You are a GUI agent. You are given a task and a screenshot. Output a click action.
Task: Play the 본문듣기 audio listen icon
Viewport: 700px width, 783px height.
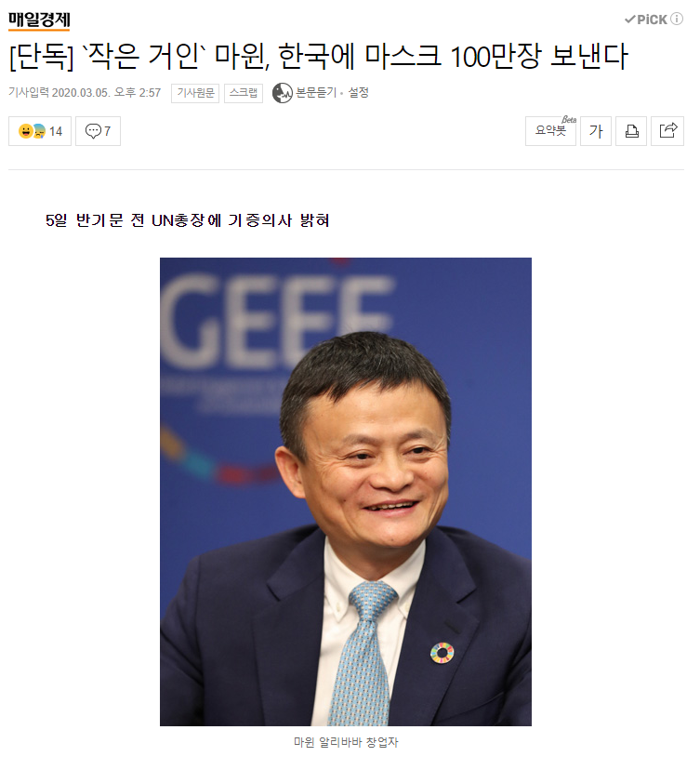tap(282, 93)
